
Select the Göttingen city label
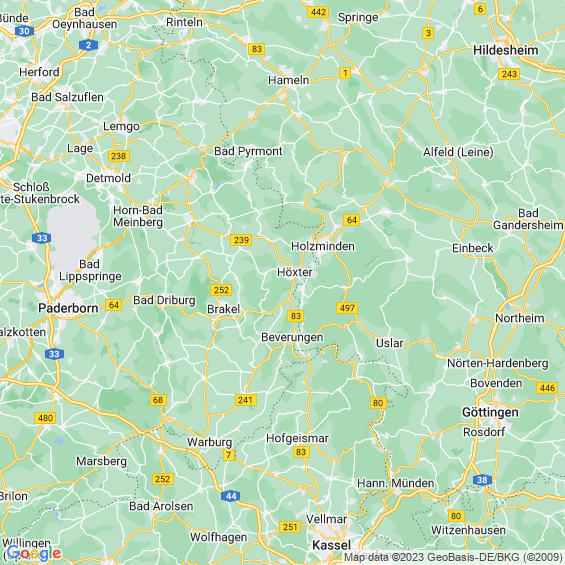click(x=490, y=413)
